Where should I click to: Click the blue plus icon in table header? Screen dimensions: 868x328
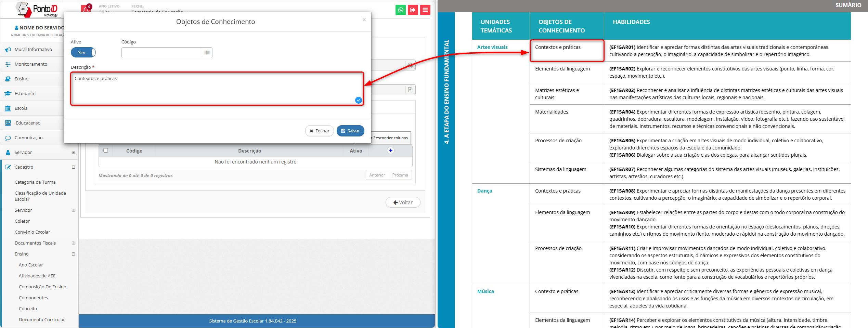(390, 150)
